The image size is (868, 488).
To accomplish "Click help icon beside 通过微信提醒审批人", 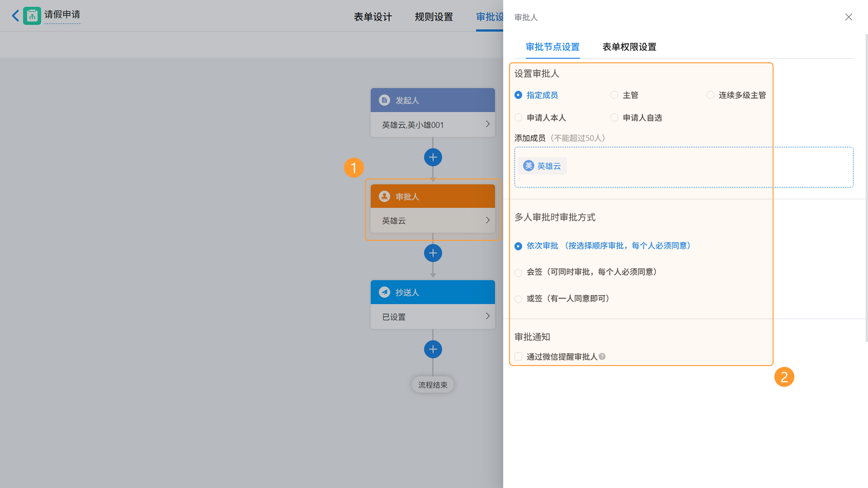I will tap(602, 356).
